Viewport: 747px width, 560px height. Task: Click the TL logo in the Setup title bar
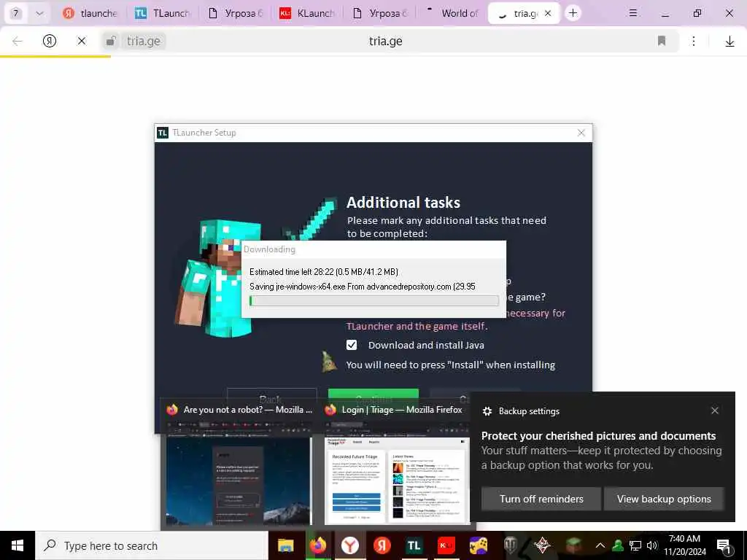(x=163, y=133)
